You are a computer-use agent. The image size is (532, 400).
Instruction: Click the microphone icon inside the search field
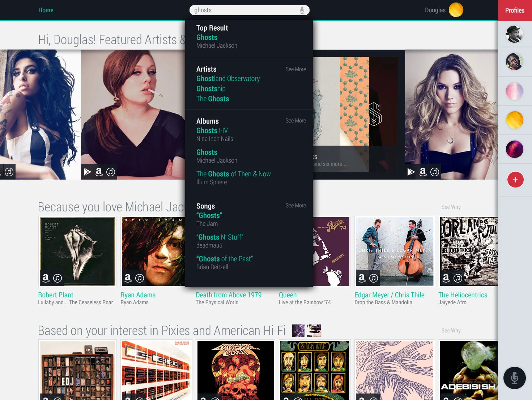tap(302, 10)
